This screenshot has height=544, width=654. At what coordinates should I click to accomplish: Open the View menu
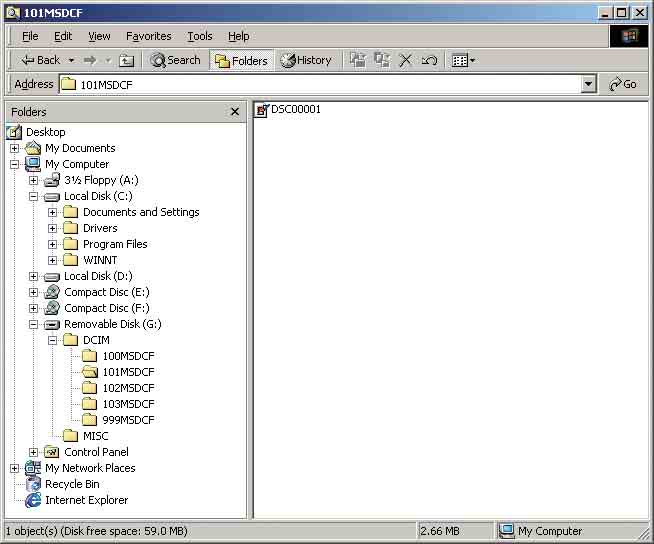pos(99,36)
